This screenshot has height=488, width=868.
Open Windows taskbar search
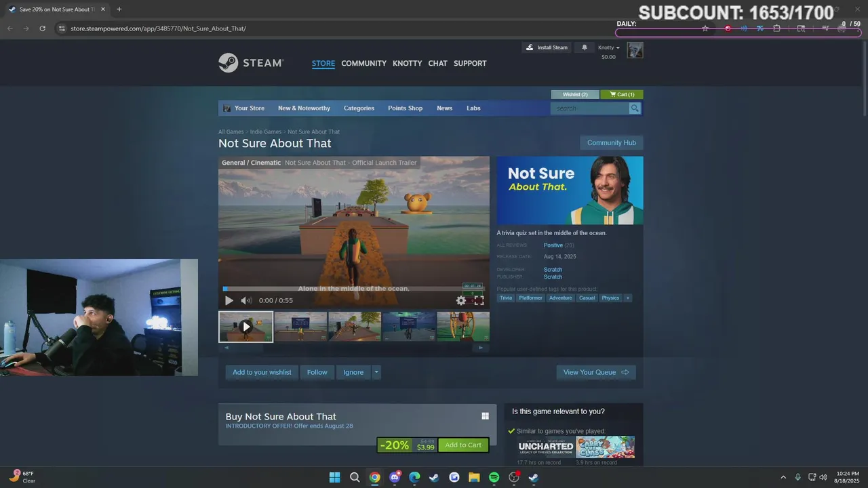click(355, 477)
